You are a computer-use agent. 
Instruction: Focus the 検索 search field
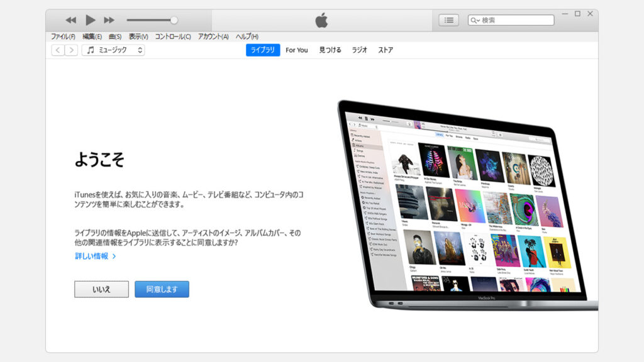point(511,20)
